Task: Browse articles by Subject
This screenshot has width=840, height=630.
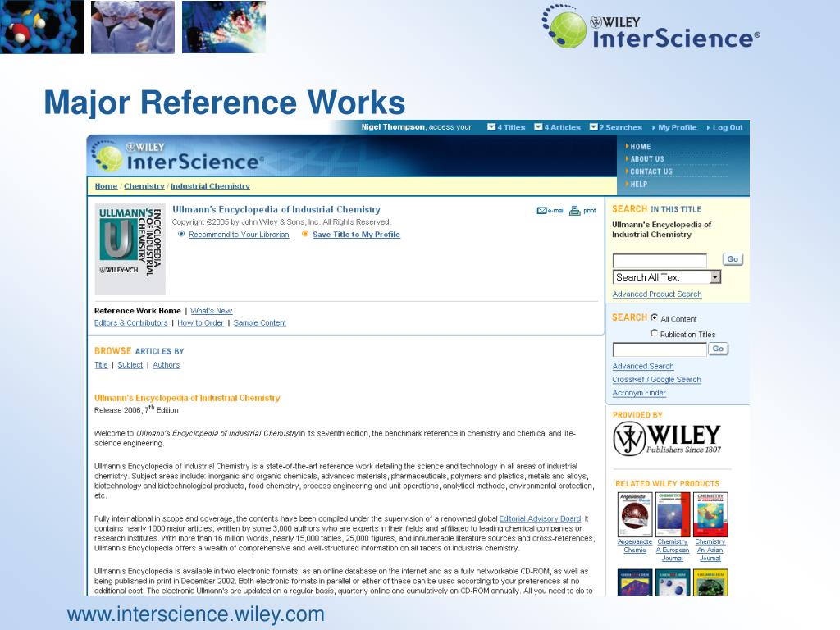Action: tap(130, 365)
